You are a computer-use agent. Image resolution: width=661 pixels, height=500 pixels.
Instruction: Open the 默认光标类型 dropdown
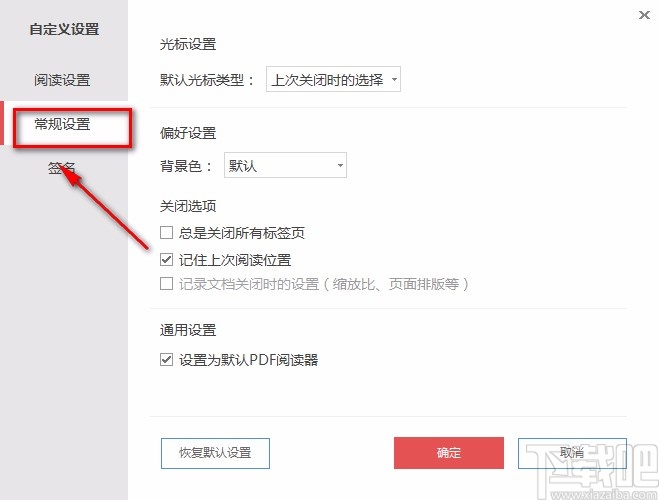pyautogui.click(x=333, y=80)
